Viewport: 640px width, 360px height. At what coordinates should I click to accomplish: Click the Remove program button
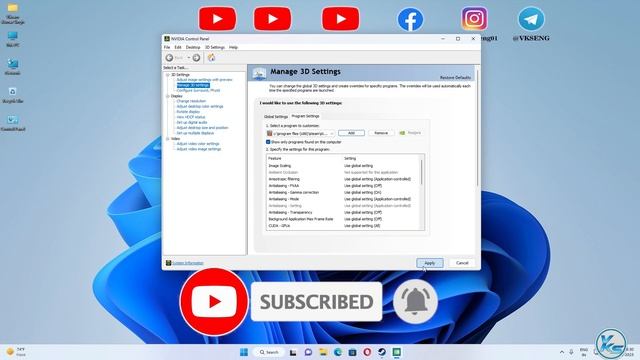pyautogui.click(x=381, y=133)
